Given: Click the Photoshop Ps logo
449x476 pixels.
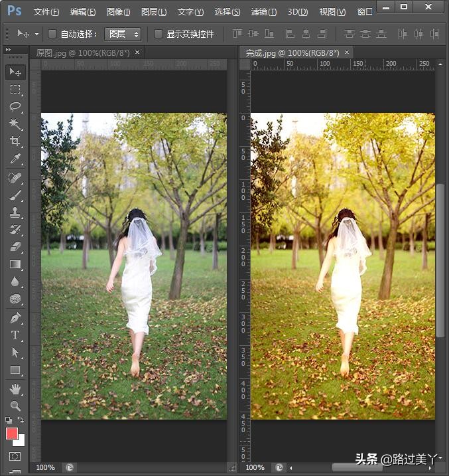Looking at the screenshot, I should [x=14, y=11].
